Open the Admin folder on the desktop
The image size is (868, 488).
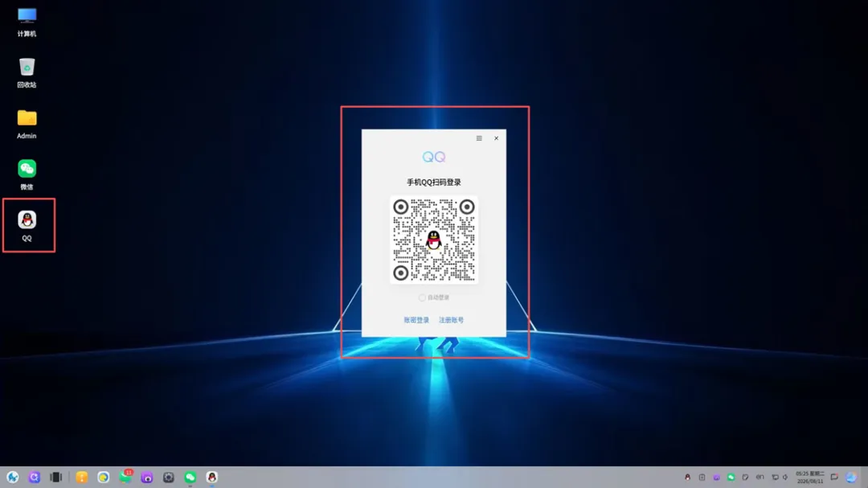[x=27, y=124]
